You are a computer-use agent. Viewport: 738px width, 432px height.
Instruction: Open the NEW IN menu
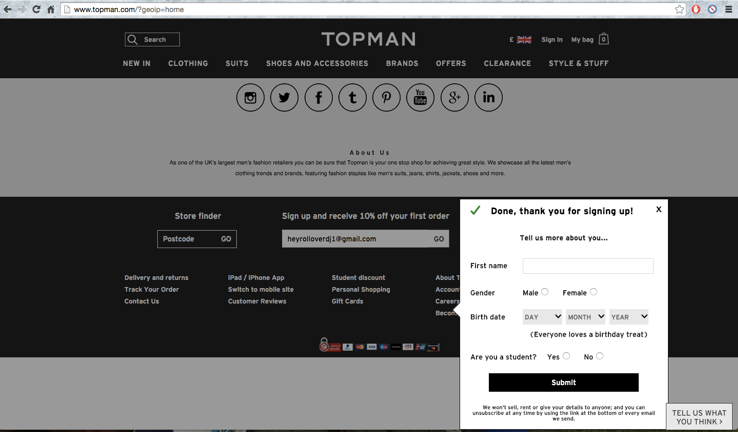tap(136, 64)
